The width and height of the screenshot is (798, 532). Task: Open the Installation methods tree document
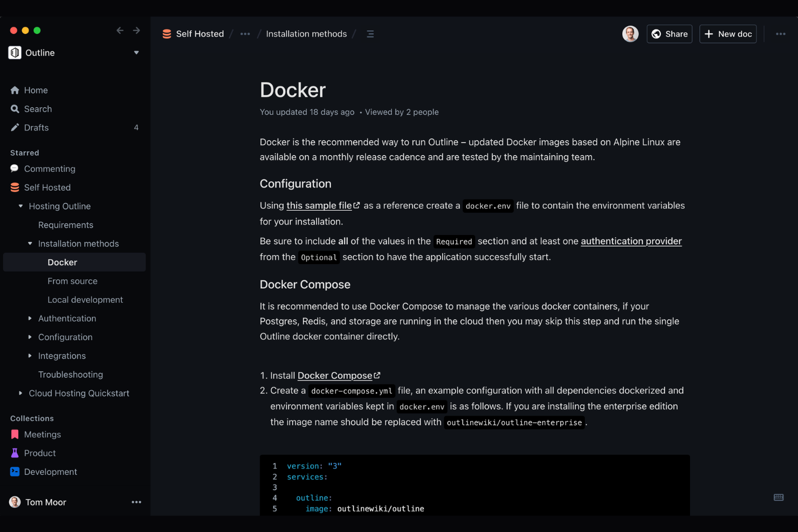79,244
